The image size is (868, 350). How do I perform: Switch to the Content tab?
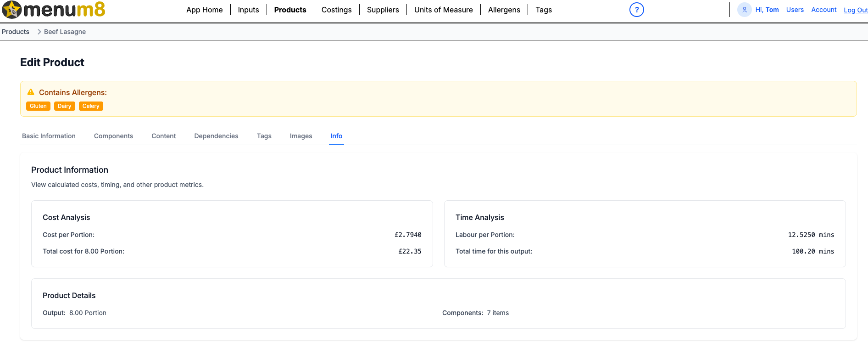click(164, 136)
